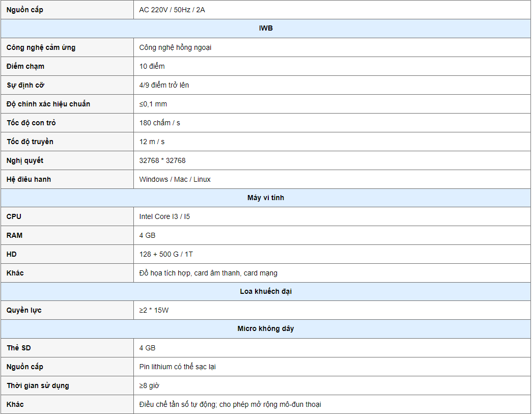Click the Quyền lực row label
The image size is (532, 414).
[x=24, y=310]
